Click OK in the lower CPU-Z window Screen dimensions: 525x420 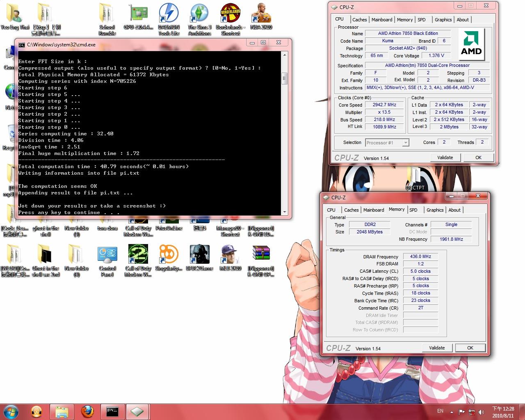tap(470, 348)
